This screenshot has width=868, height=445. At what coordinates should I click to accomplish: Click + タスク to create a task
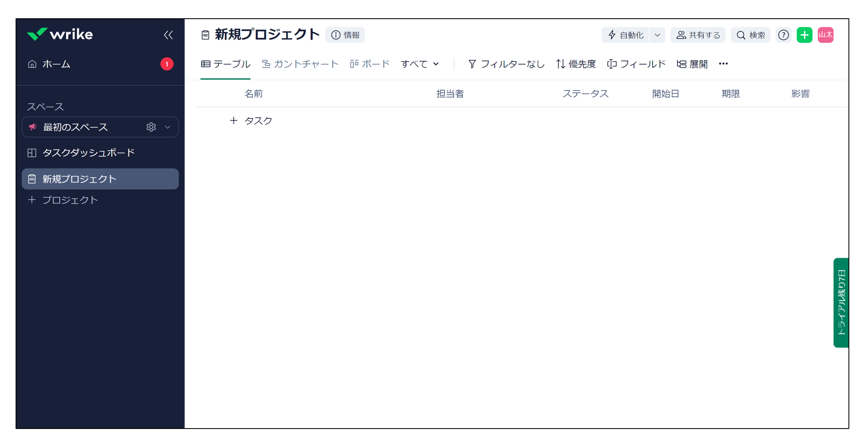(x=251, y=120)
